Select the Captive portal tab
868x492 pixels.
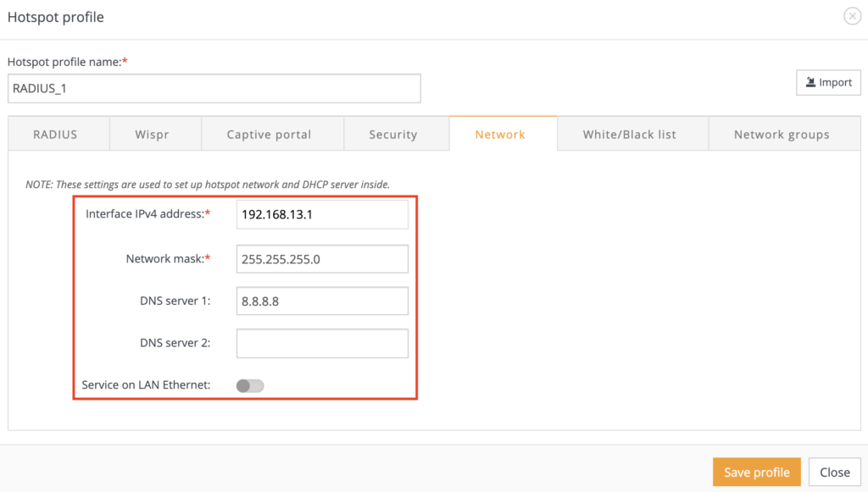pos(271,134)
